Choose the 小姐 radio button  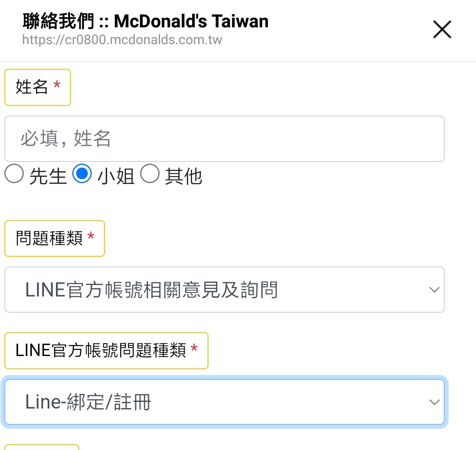point(82,175)
